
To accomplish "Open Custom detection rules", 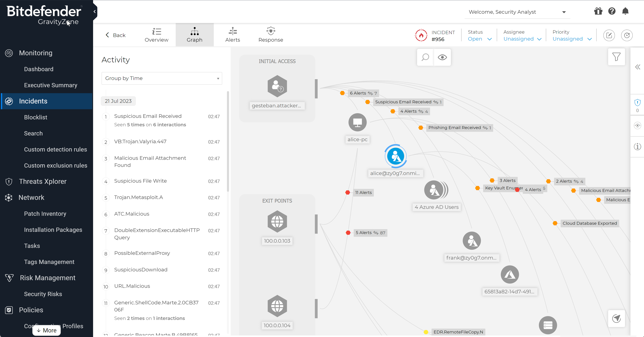I will [x=56, y=149].
